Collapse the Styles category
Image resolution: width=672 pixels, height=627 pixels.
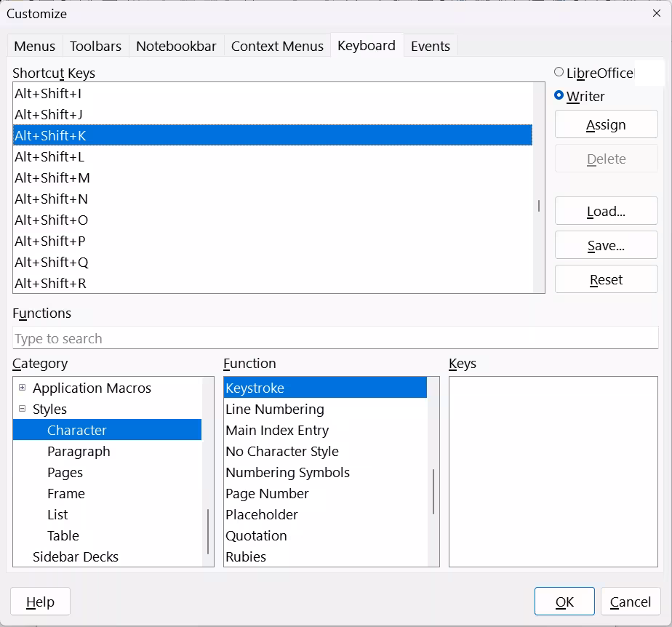point(23,409)
